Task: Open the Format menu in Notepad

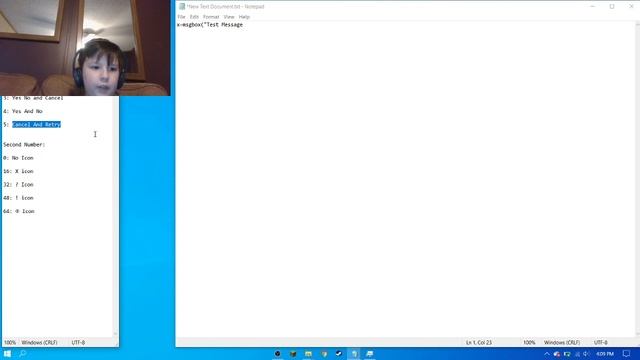Action: tap(211, 17)
